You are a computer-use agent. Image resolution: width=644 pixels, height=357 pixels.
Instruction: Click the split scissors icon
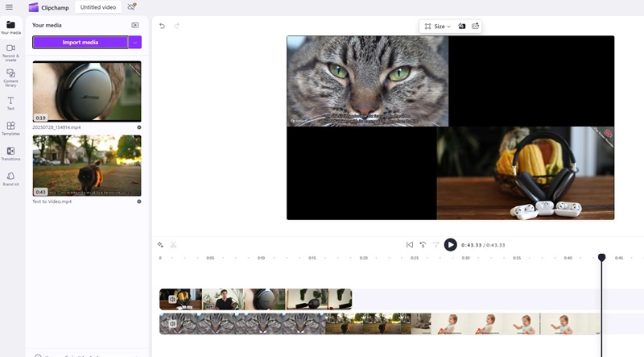173,245
